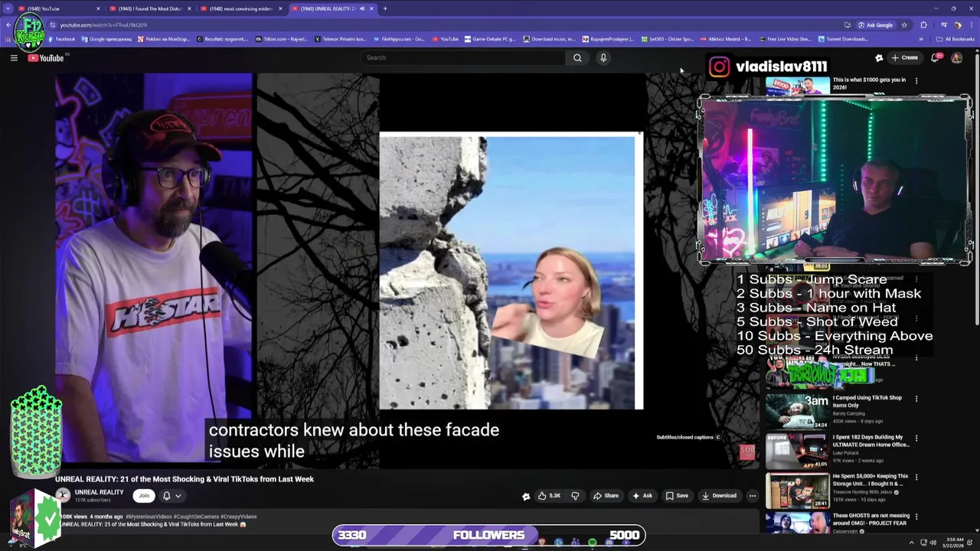
Task: Open the Torrent Downloads bookmark
Action: (x=843, y=39)
